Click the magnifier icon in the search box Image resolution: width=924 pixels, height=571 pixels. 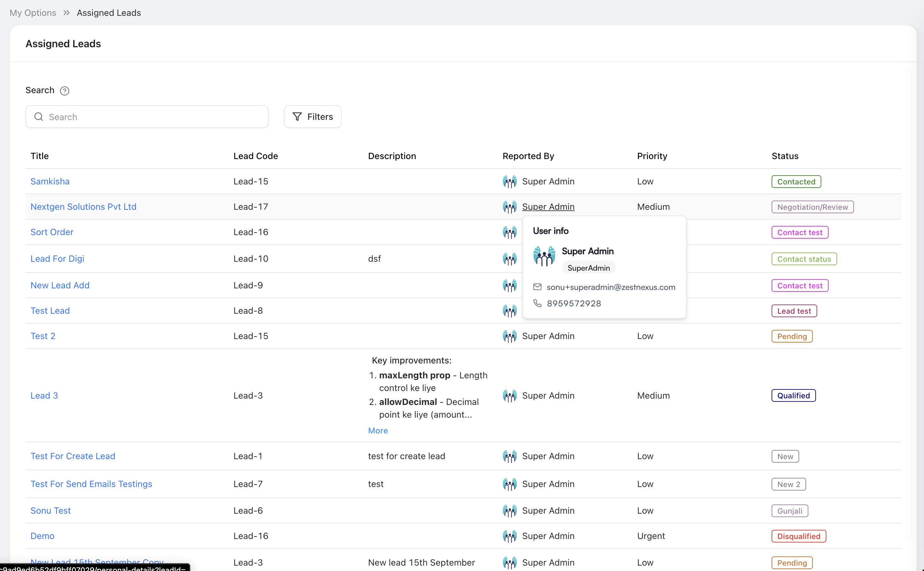coord(39,117)
